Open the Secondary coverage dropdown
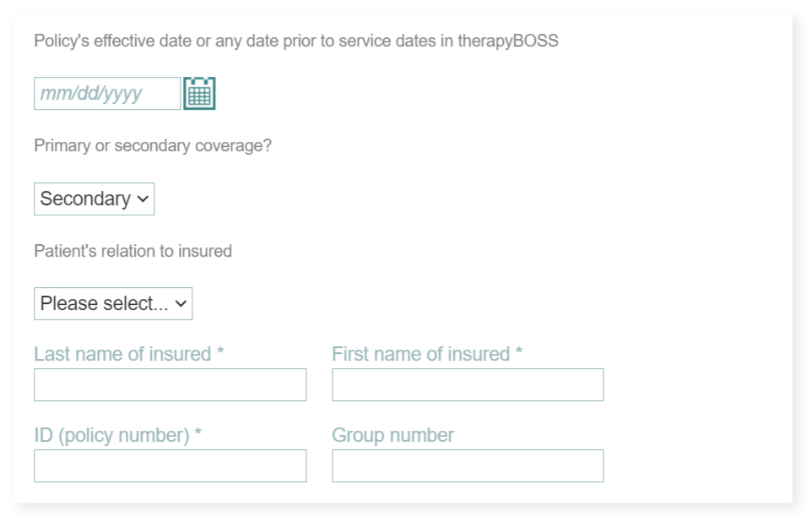812x522 pixels. pos(94,199)
